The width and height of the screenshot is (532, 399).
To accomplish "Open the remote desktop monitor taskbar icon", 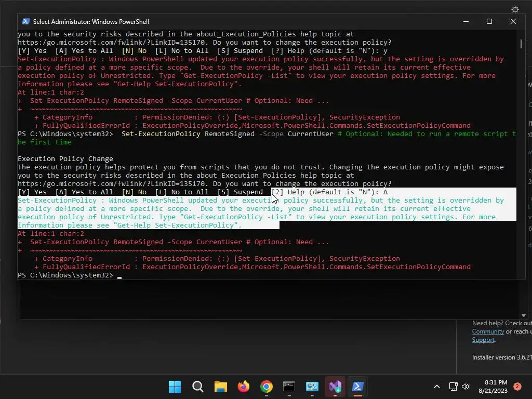I will coord(312,387).
